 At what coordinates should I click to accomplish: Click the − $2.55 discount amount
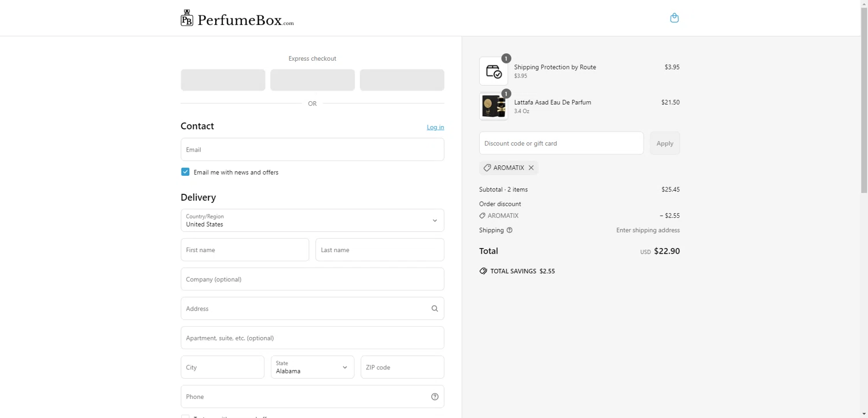(670, 216)
